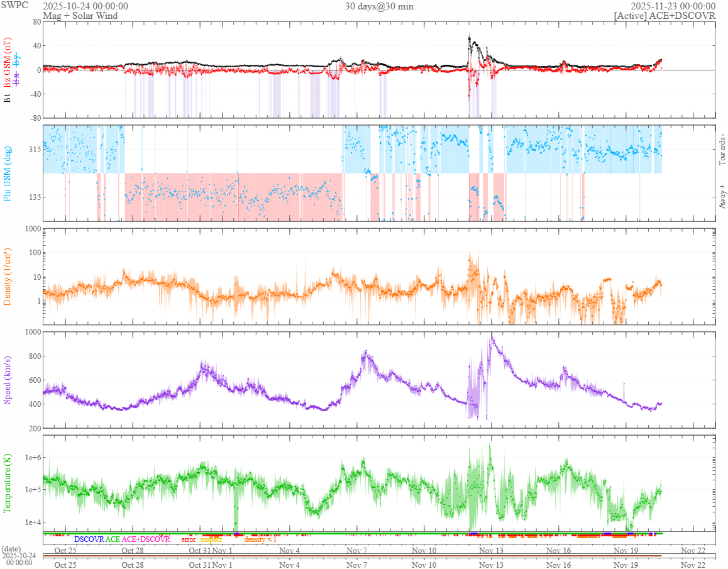This screenshot has height=569, width=728.
Task: Click the '(date)' label at the bottom left
Action: 11,549
